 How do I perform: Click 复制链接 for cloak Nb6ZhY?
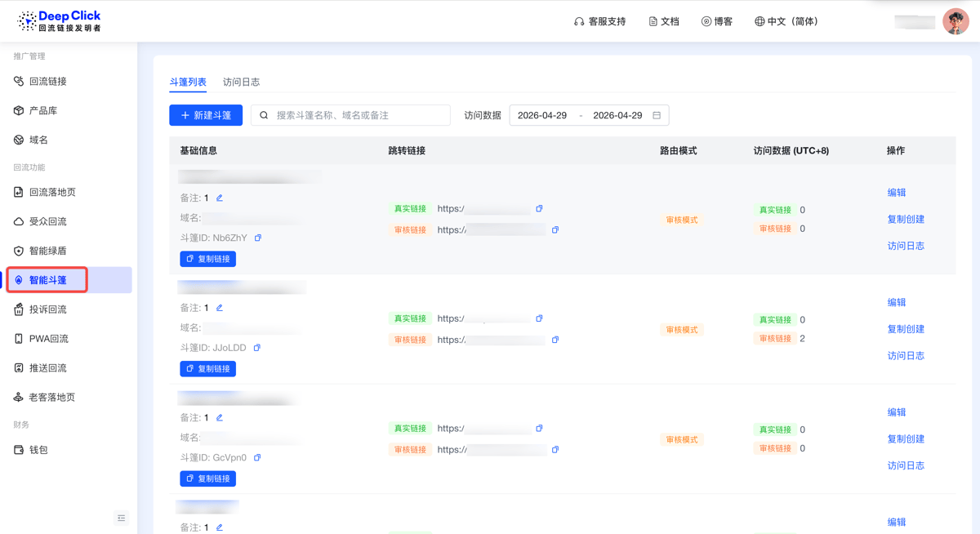(x=208, y=259)
